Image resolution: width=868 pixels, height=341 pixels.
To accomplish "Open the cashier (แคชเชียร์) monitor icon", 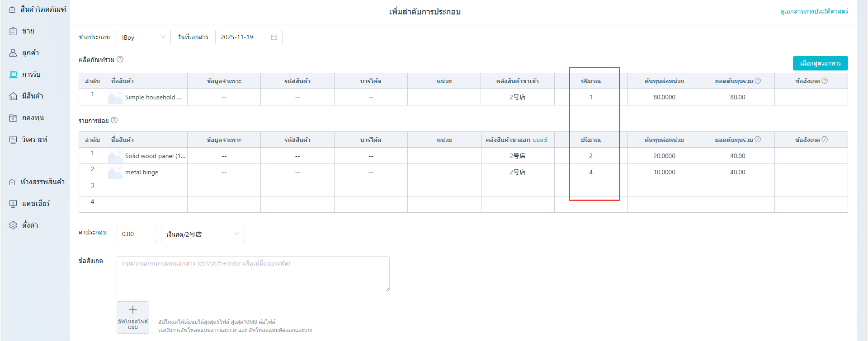I will 13,204.
